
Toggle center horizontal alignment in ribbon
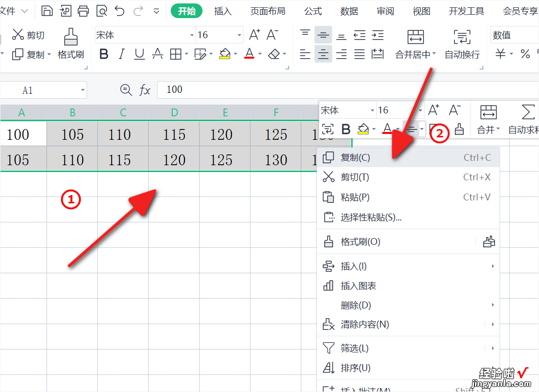pyautogui.click(x=323, y=54)
